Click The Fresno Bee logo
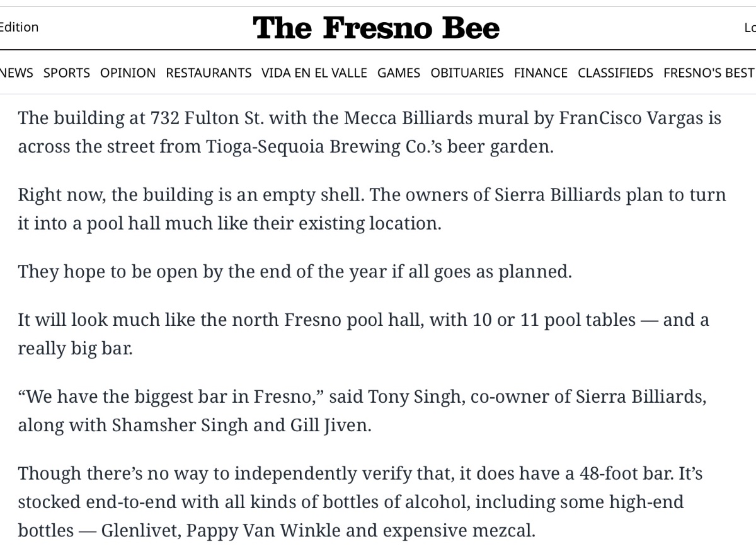 [376, 28]
